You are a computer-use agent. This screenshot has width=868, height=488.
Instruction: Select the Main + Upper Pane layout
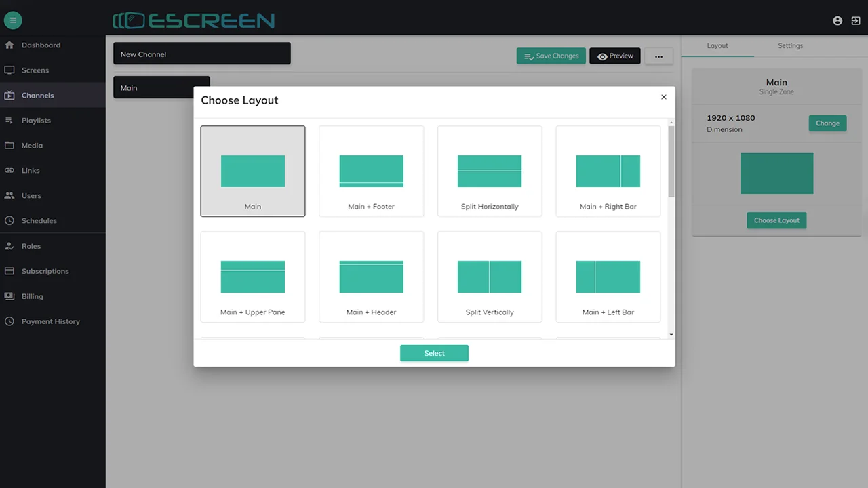[x=253, y=277]
